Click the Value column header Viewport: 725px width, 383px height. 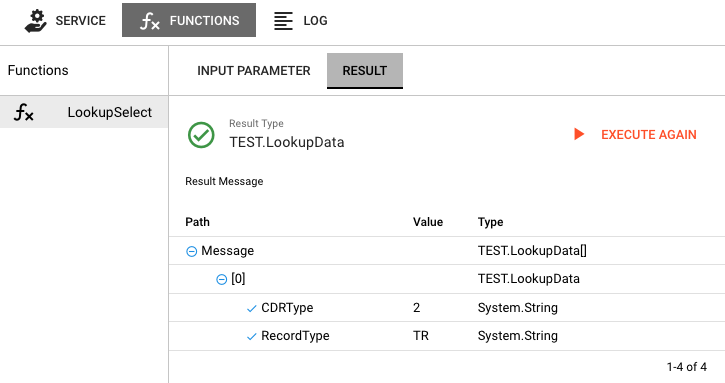point(428,222)
